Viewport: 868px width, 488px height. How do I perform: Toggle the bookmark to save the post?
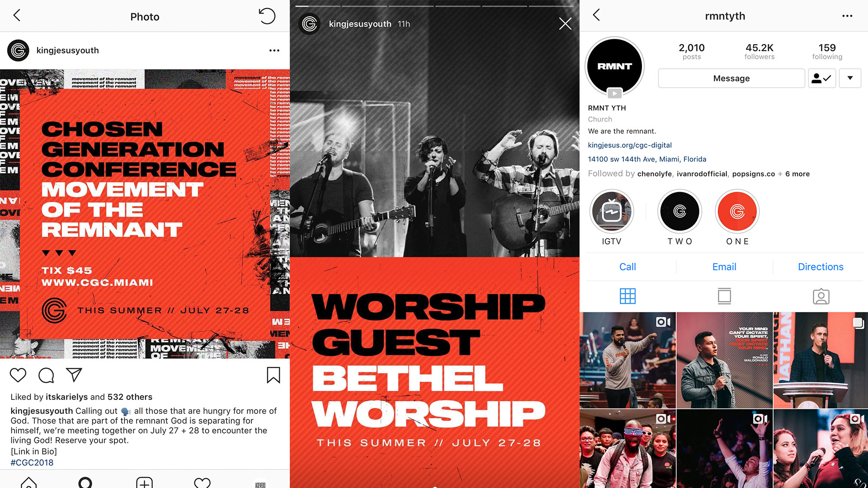click(273, 375)
